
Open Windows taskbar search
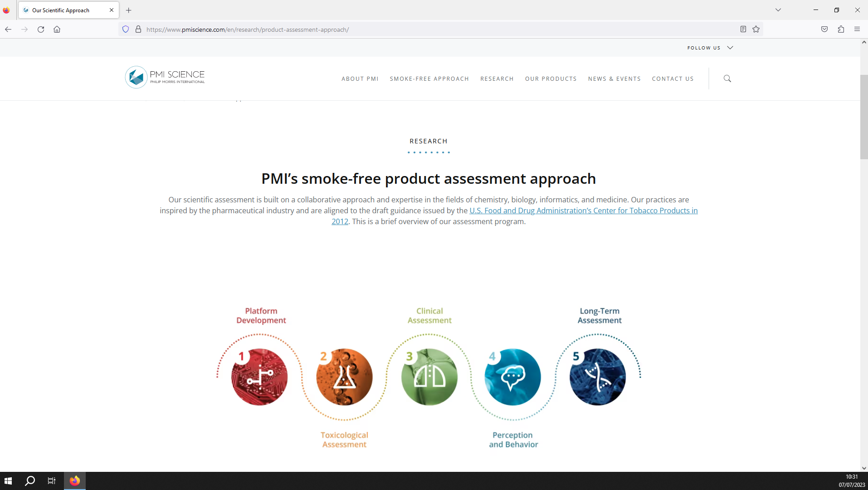click(30, 481)
